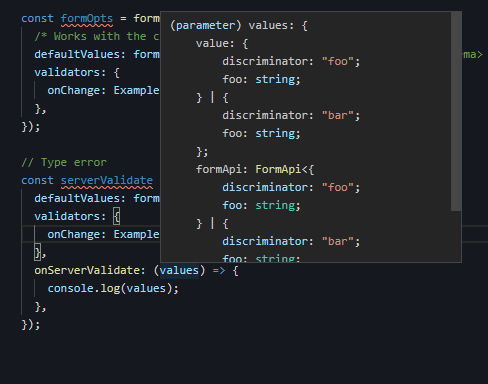Click the console.log(values) statement
The height and width of the screenshot is (384, 488).
pyautogui.click(x=113, y=288)
